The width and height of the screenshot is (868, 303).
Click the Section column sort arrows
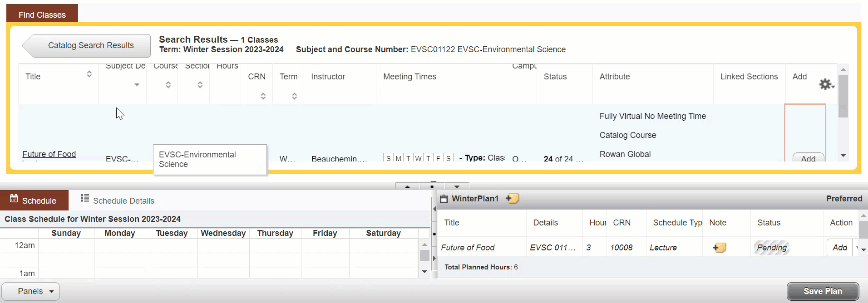[x=200, y=85]
